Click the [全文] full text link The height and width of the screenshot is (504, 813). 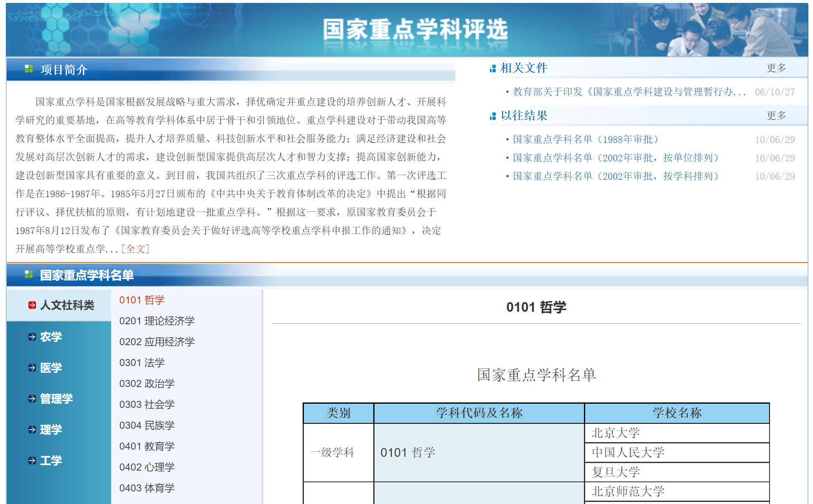135,249
